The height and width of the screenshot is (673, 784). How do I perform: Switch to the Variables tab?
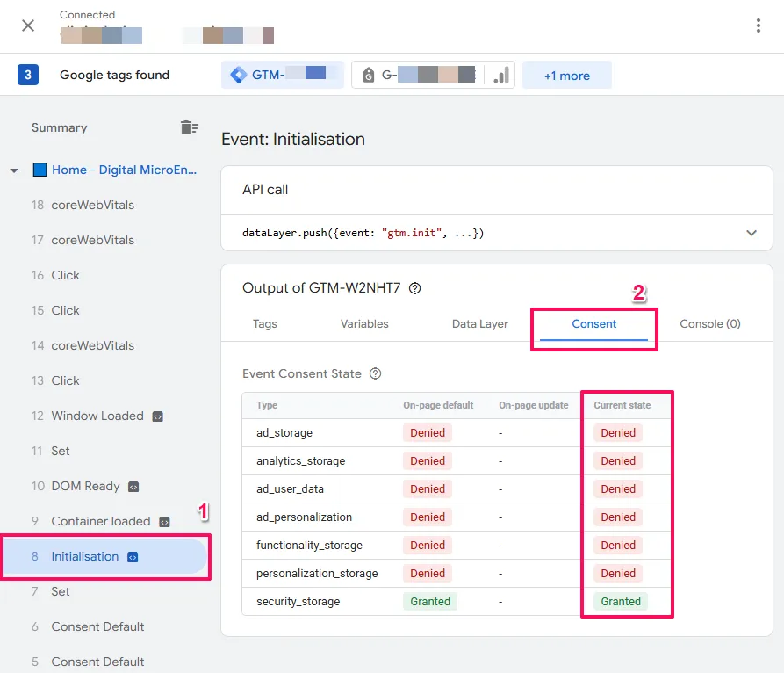[x=364, y=323]
